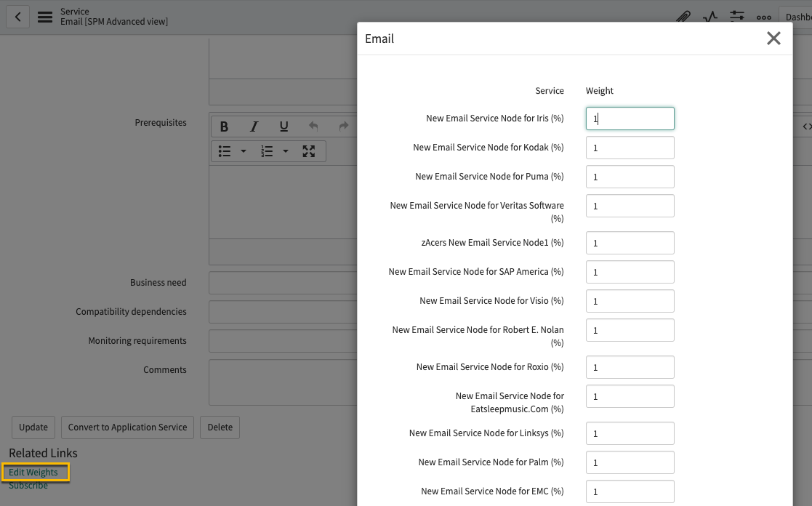This screenshot has width=812, height=506.
Task: Expand numbered list style dropdown arrow
Action: pos(286,151)
